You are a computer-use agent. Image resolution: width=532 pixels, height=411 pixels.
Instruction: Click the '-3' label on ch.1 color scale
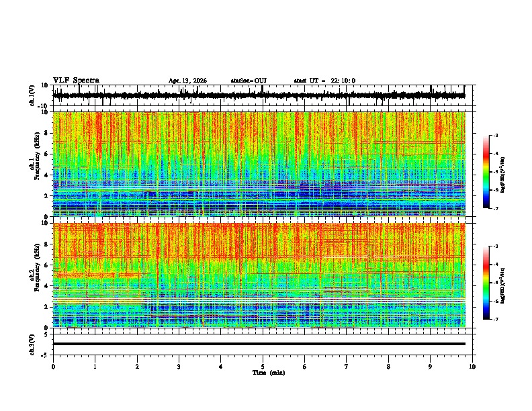pyautogui.click(x=496, y=136)
